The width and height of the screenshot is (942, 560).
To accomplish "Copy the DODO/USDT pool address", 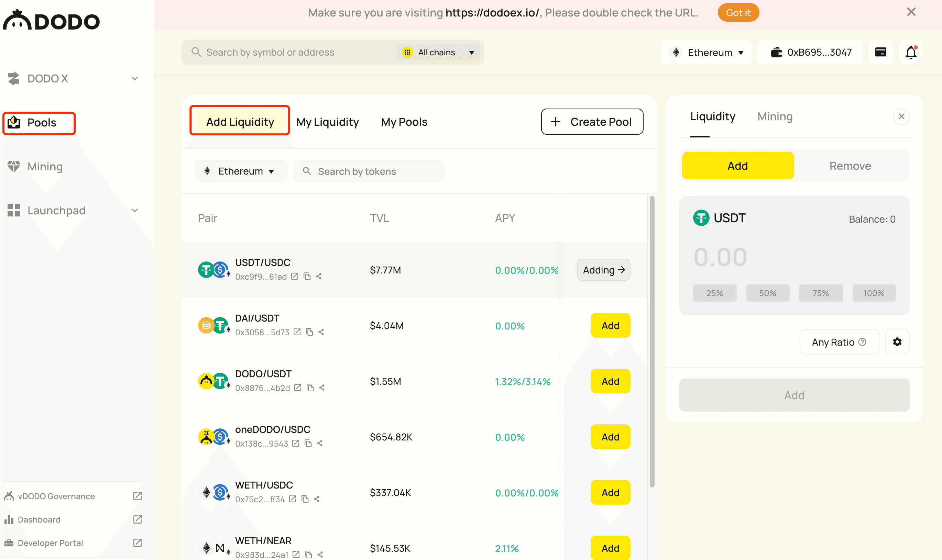I will pyautogui.click(x=310, y=388).
